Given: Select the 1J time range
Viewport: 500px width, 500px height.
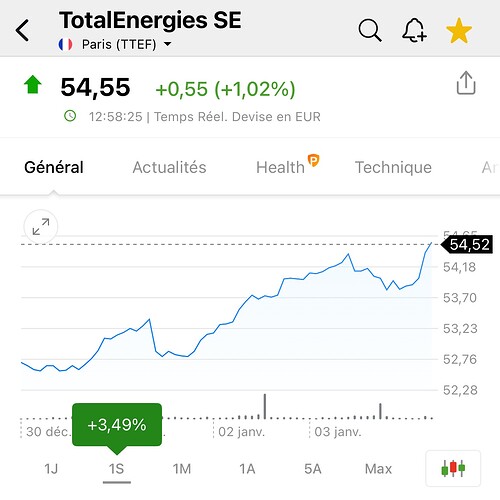Looking at the screenshot, I should 51,469.
